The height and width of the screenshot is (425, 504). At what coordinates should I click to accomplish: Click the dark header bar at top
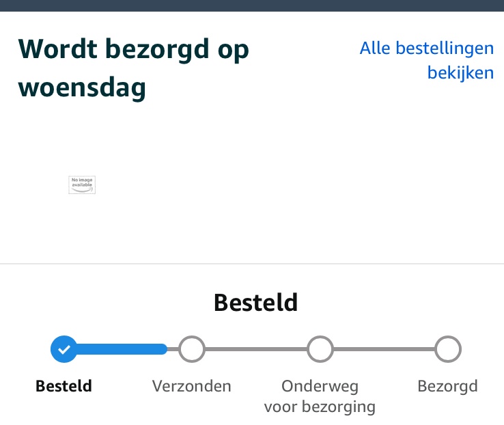pos(252,5)
